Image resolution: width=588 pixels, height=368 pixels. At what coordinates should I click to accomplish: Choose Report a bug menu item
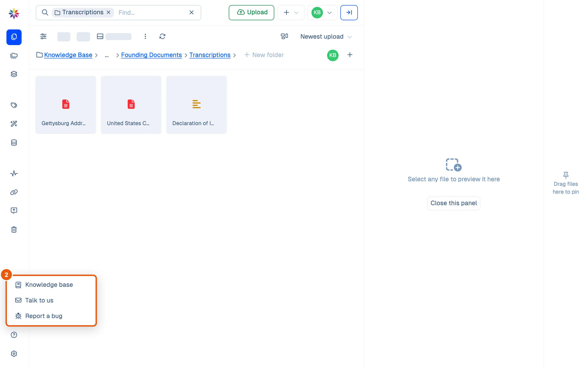click(x=51, y=316)
